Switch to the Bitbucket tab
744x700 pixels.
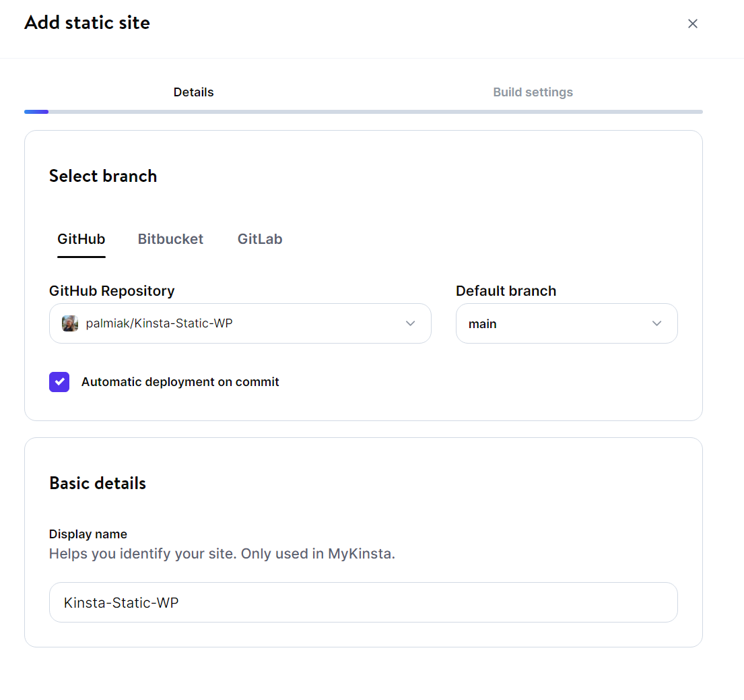tap(170, 239)
